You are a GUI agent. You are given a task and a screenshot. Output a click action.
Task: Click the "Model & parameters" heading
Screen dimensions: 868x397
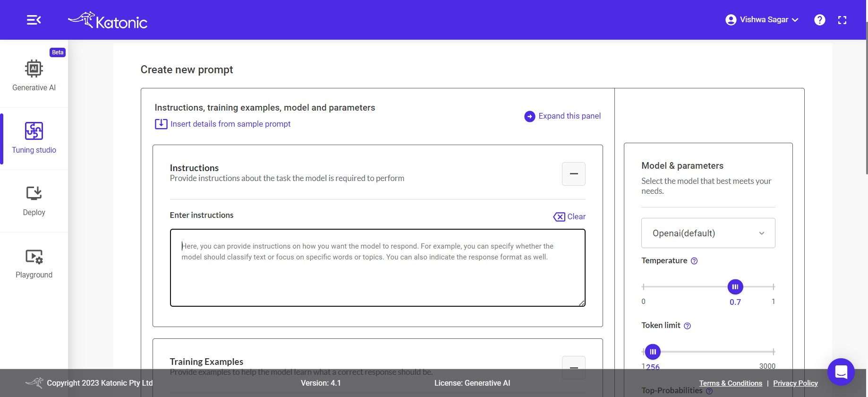tap(682, 166)
